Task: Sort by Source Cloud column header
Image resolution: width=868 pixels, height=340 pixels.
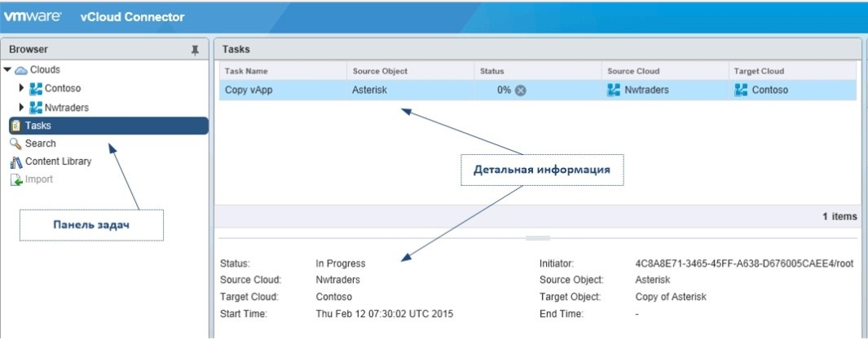Action: (665, 71)
